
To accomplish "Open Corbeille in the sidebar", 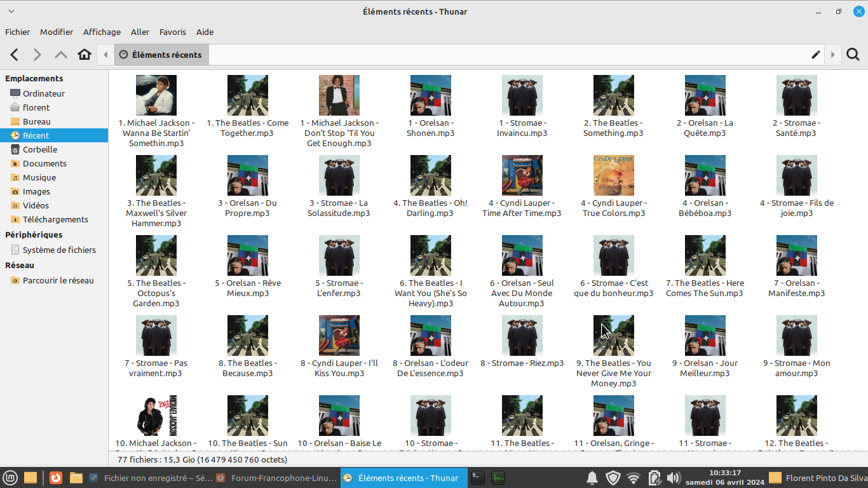I will [54, 149].
